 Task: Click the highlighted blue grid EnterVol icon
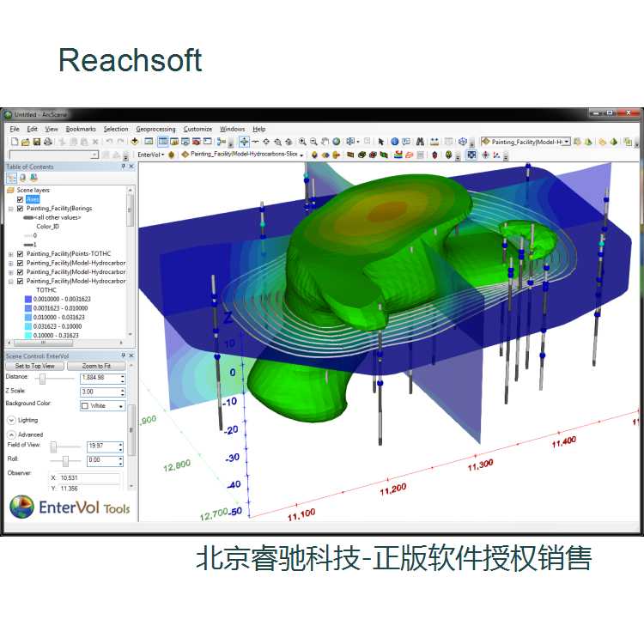471,155
